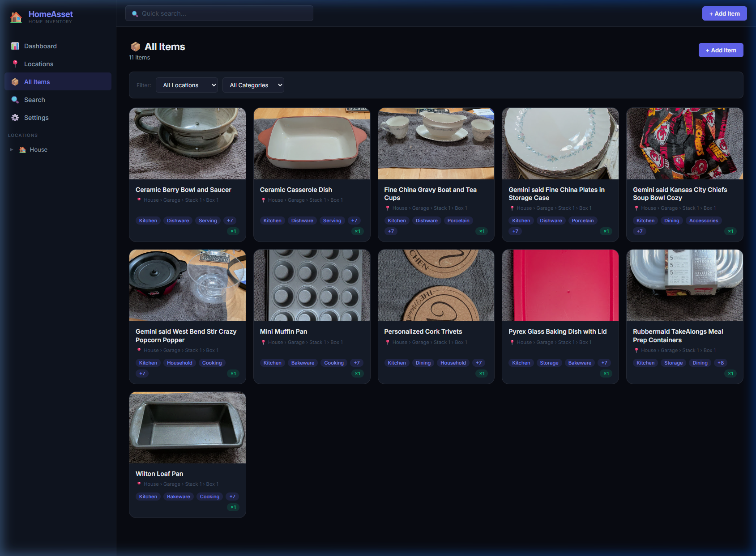Open Garage from the Mini Muffin Pan breadcrumb

point(296,342)
